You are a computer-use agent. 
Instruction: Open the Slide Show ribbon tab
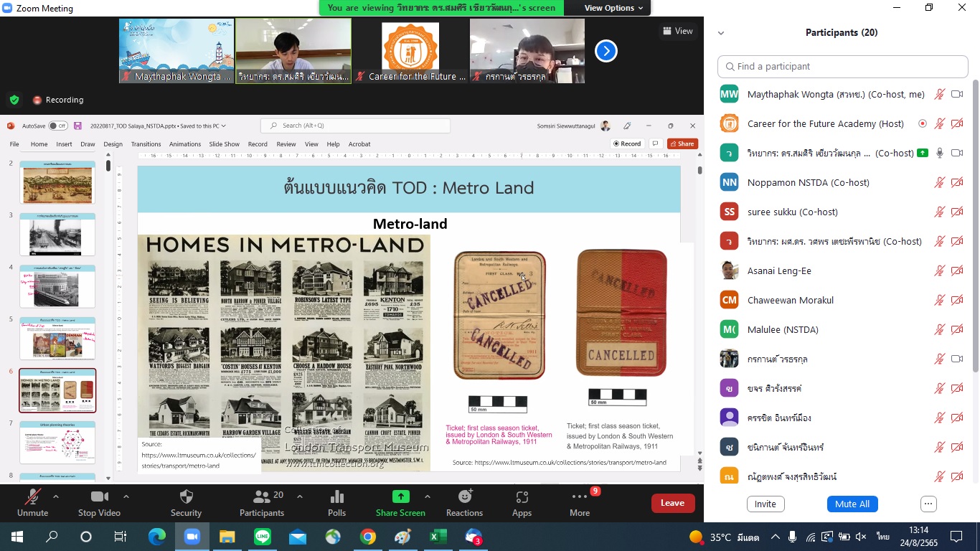click(224, 144)
